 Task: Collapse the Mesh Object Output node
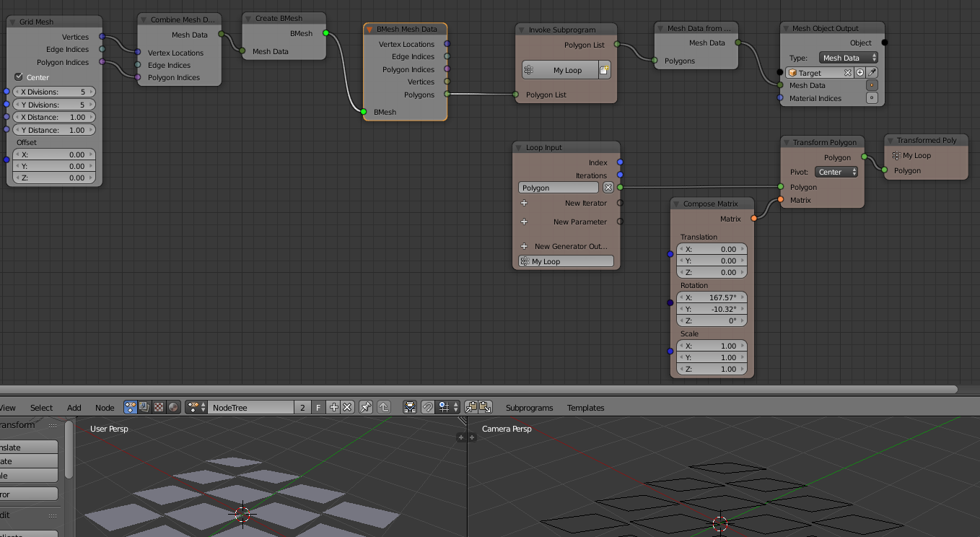(x=787, y=28)
